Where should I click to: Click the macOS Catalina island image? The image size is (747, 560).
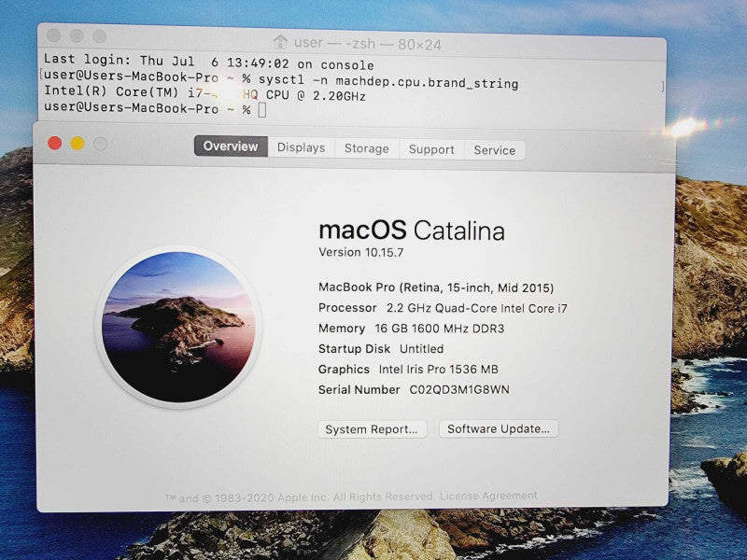(178, 327)
